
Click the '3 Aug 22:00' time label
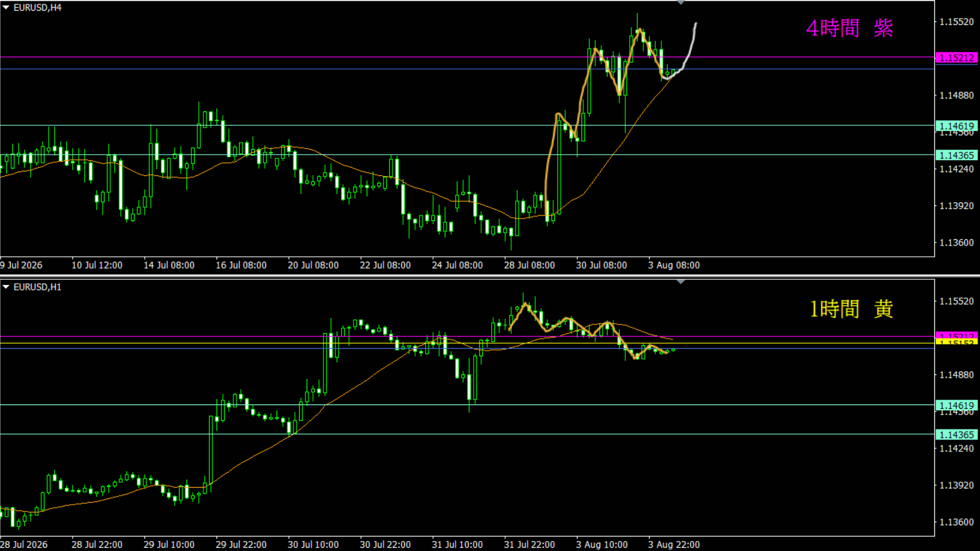click(x=674, y=545)
